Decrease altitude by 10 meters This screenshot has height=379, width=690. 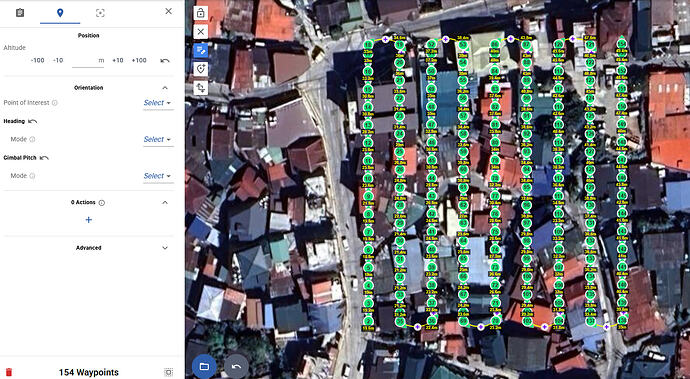pyautogui.click(x=58, y=60)
